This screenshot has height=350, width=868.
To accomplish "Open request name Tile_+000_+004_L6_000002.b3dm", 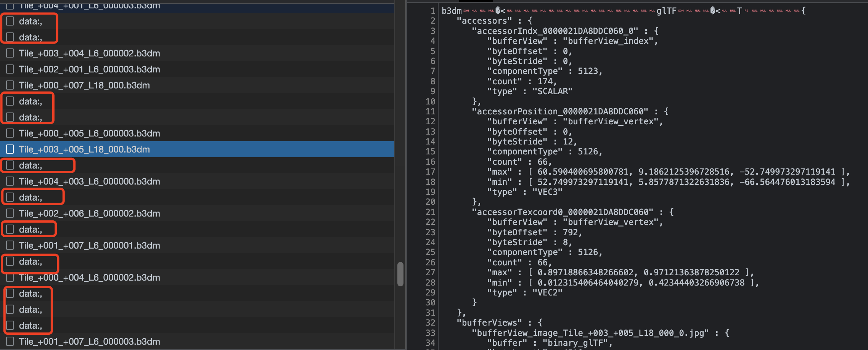I will click(90, 278).
